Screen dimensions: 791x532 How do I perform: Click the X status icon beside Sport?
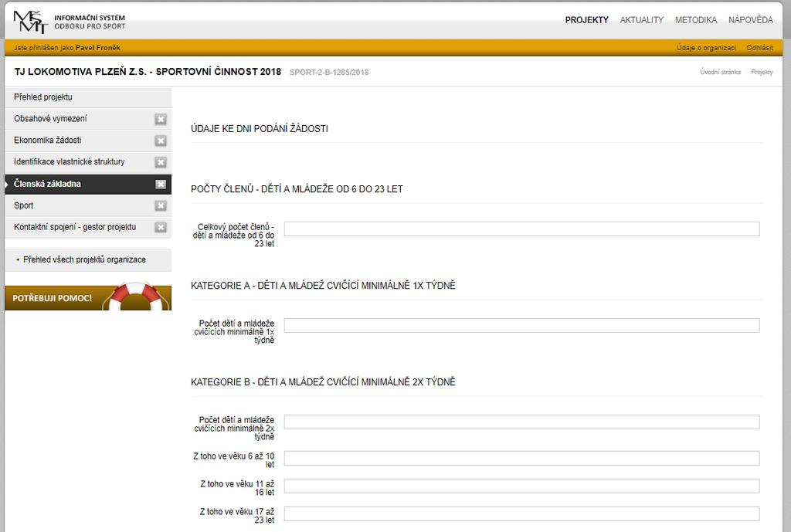(161, 205)
